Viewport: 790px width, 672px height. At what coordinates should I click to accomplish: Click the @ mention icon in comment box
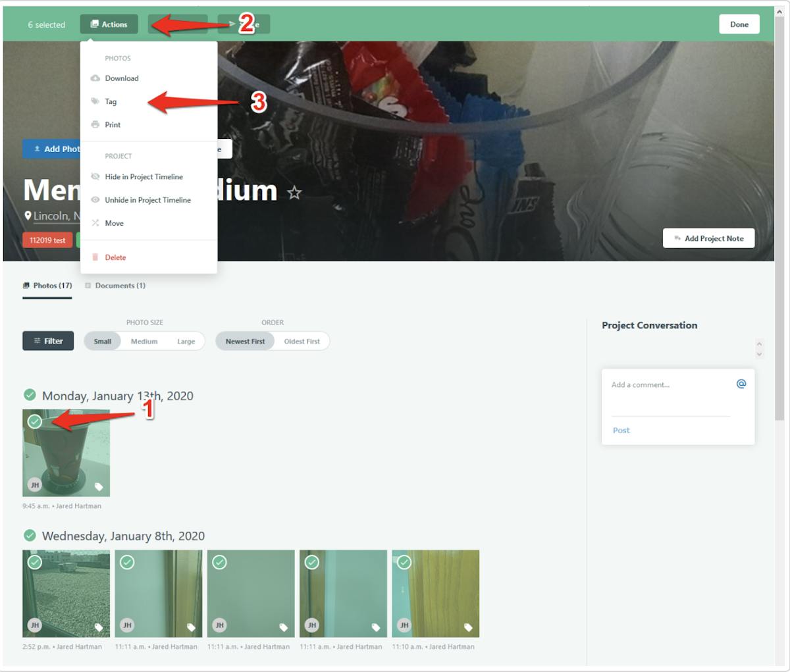click(741, 384)
